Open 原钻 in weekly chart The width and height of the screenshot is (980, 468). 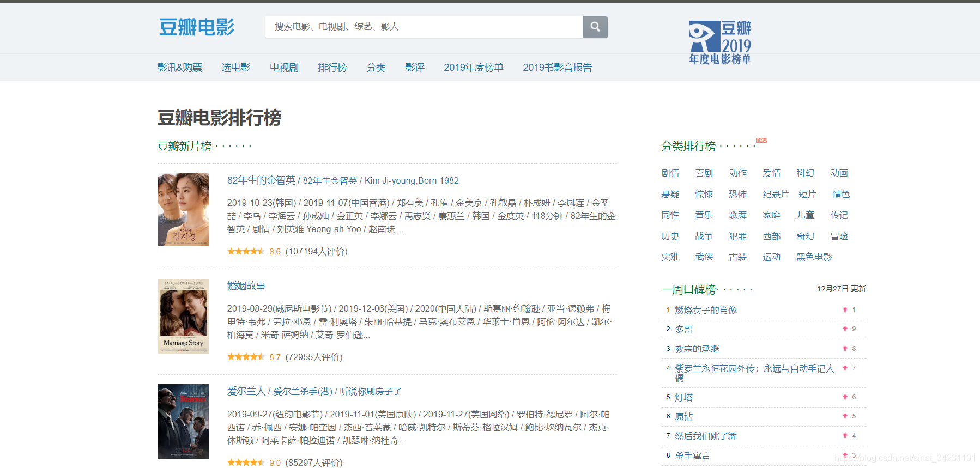684,417
